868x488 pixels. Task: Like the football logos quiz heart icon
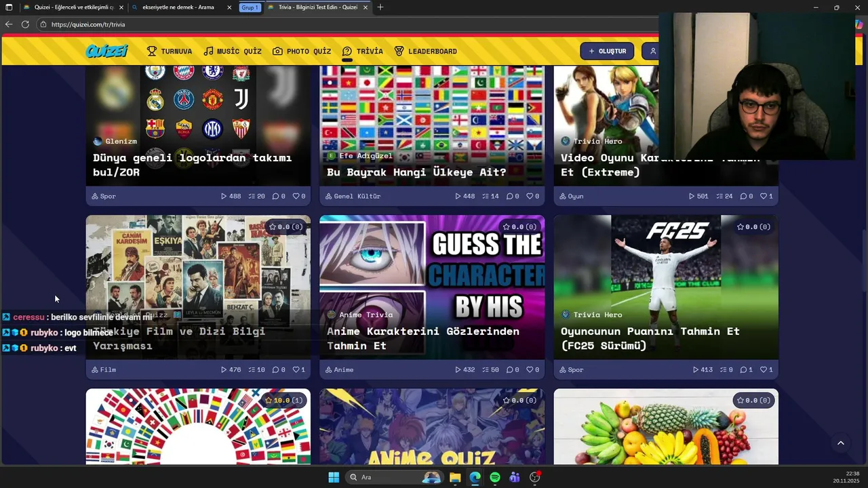click(x=296, y=196)
